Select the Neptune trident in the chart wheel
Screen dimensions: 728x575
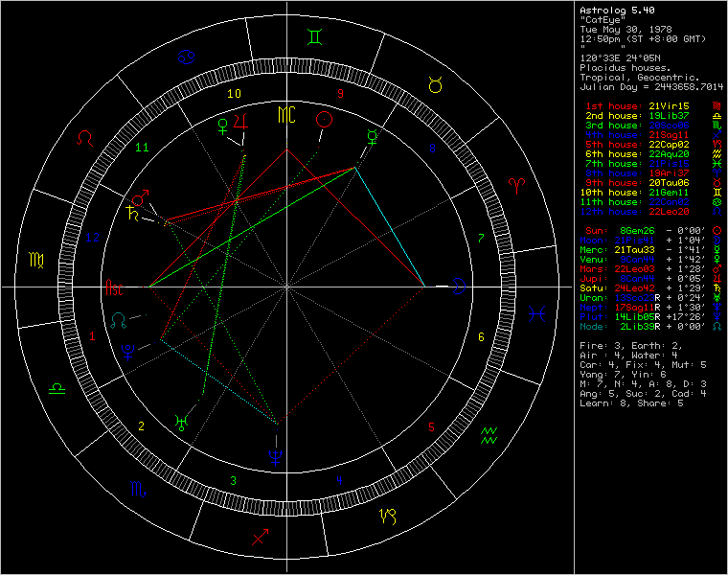(276, 457)
